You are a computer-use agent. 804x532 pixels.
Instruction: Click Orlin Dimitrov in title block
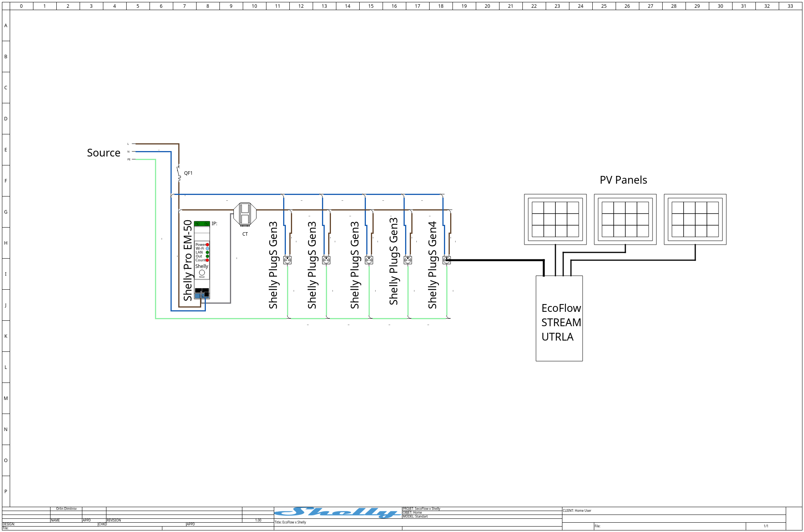pos(66,509)
